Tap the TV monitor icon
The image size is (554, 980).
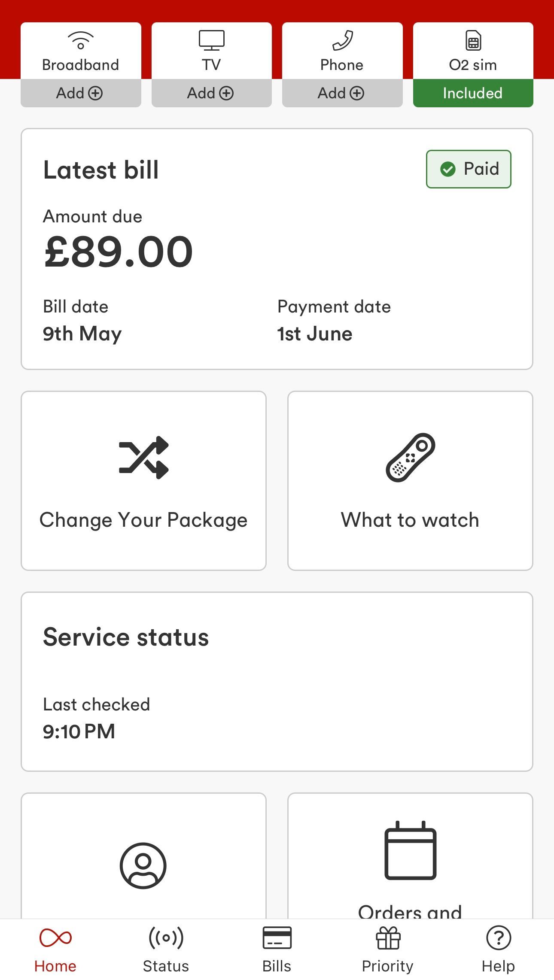point(211,40)
